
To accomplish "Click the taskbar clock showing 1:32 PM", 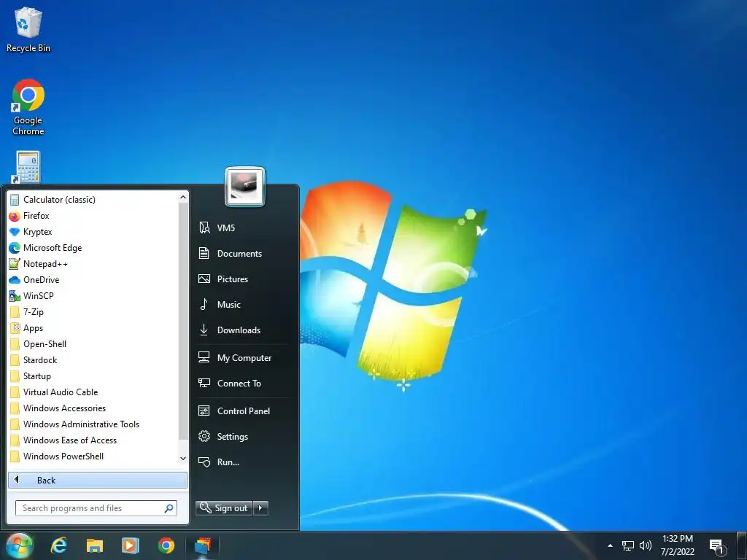I will (x=678, y=545).
